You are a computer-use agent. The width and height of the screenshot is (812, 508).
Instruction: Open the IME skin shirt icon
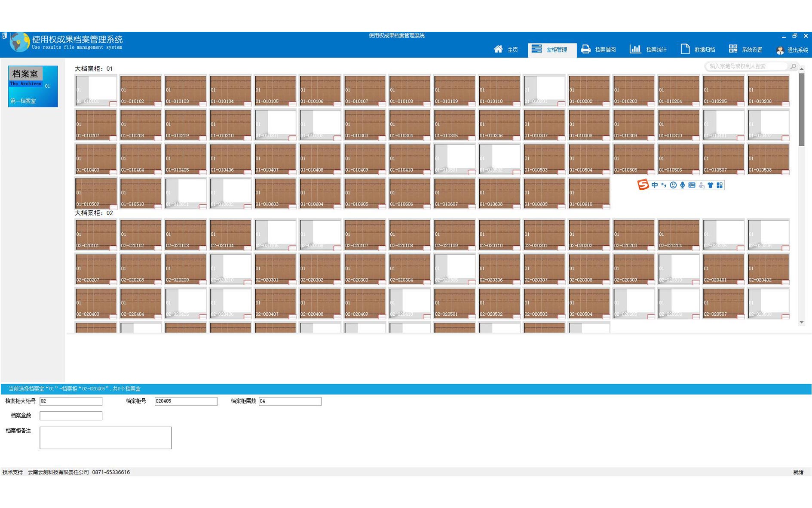coord(711,185)
